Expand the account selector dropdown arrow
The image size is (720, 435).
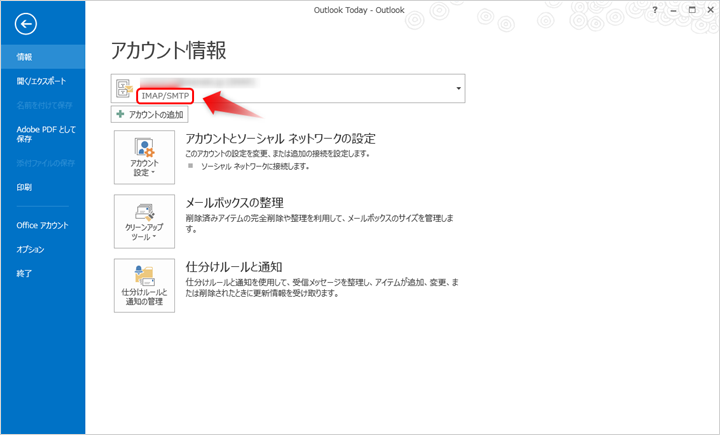click(x=458, y=88)
